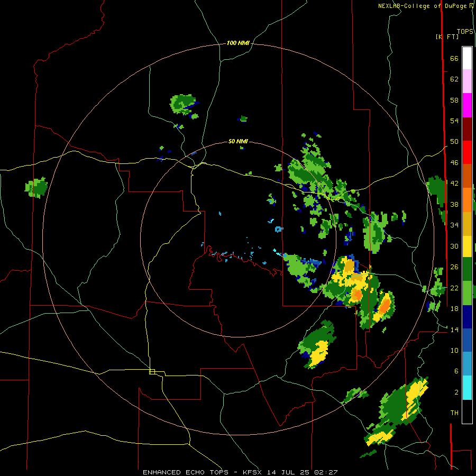This screenshot has width=476, height=476.
Task: Select the 10 scale label
Action: tap(454, 350)
